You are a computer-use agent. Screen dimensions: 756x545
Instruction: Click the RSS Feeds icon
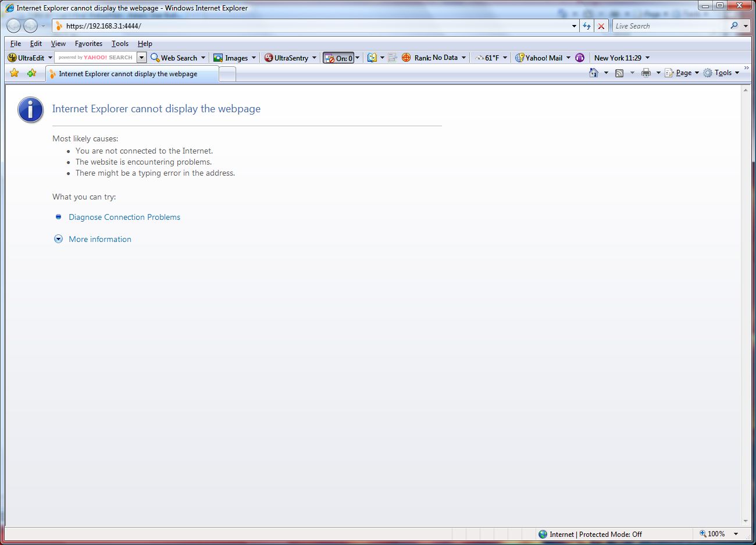[619, 73]
